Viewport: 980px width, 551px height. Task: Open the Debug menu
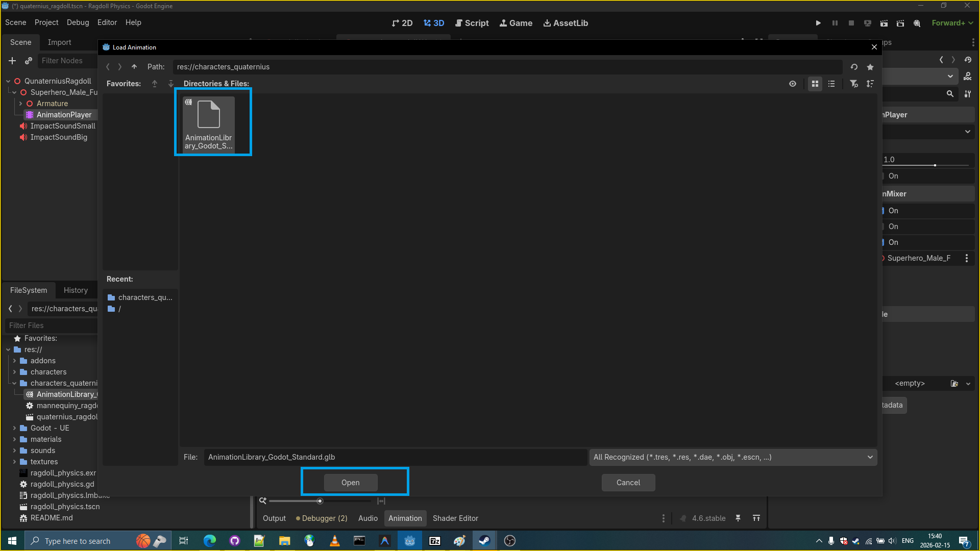coord(78,22)
